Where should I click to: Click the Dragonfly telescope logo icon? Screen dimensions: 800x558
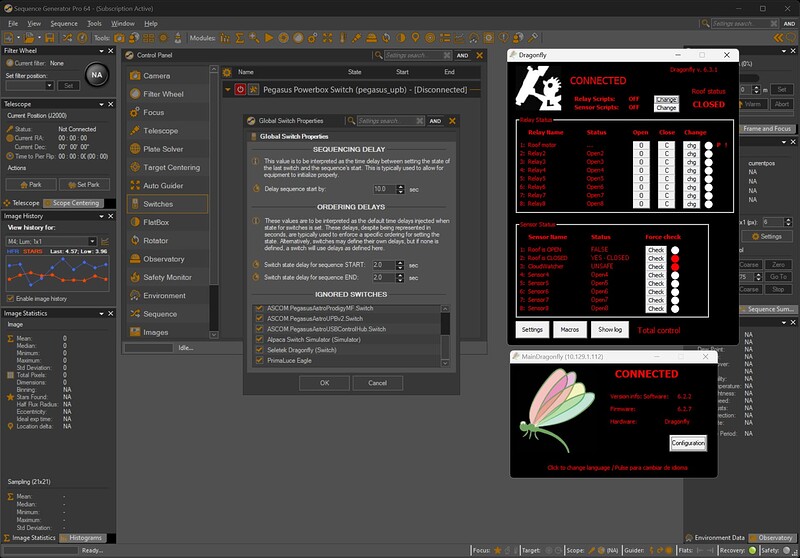(x=537, y=87)
